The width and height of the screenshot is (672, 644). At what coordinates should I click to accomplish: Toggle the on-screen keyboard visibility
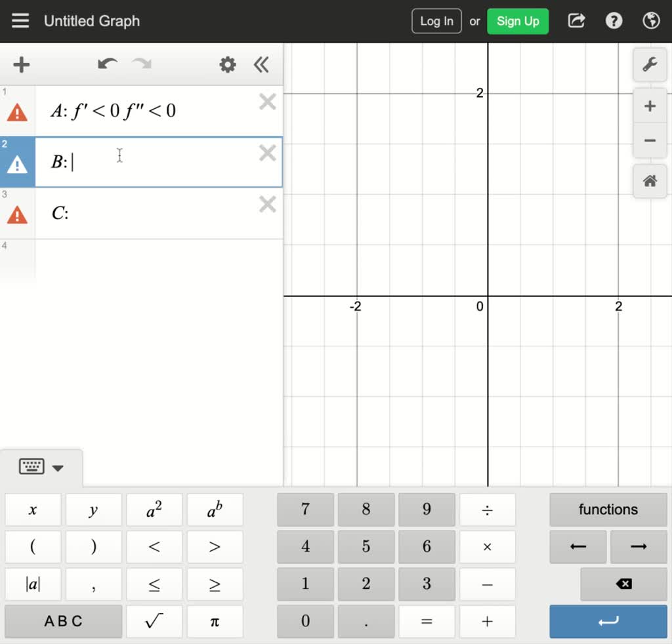coord(32,467)
